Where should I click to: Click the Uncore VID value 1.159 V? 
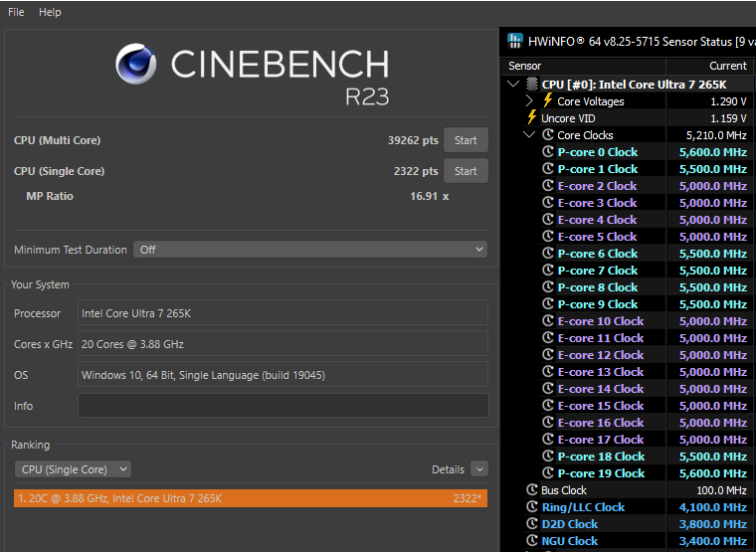[x=728, y=118]
